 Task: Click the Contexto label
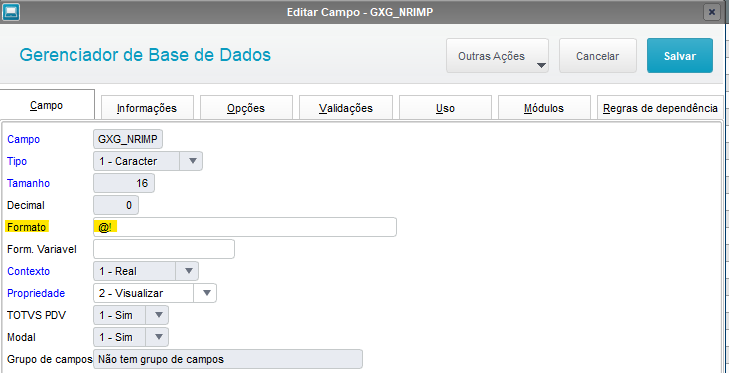point(28,271)
